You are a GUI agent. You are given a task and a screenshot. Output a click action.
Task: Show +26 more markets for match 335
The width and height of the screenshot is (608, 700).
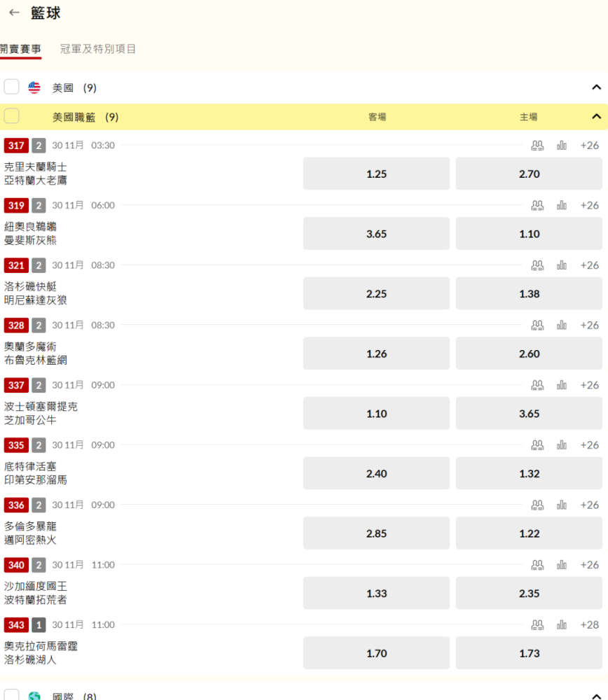[x=589, y=445]
